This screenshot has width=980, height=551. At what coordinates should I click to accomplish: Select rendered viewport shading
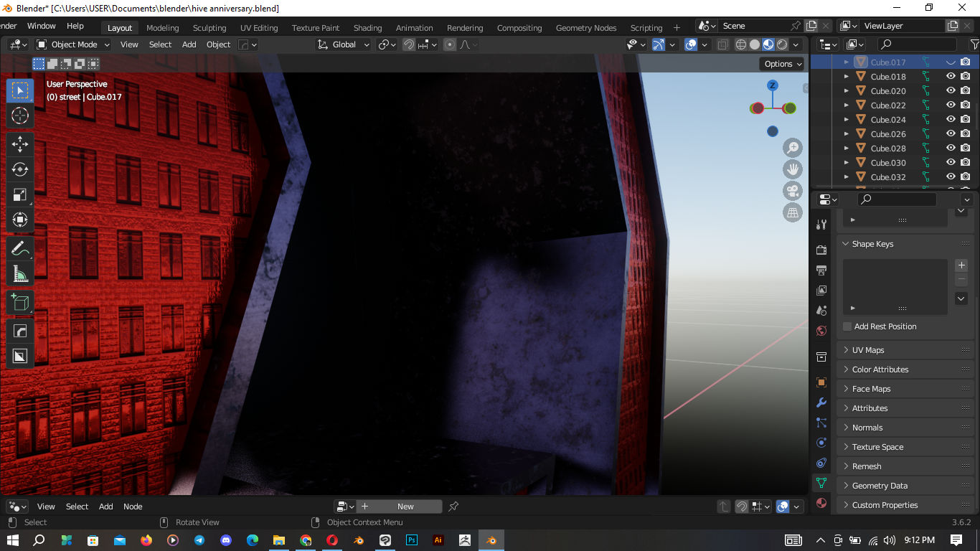782,44
